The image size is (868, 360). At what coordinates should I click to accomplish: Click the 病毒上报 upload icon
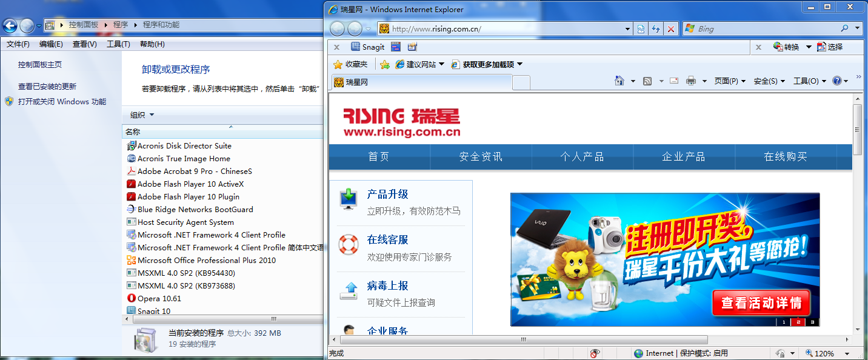tap(349, 291)
